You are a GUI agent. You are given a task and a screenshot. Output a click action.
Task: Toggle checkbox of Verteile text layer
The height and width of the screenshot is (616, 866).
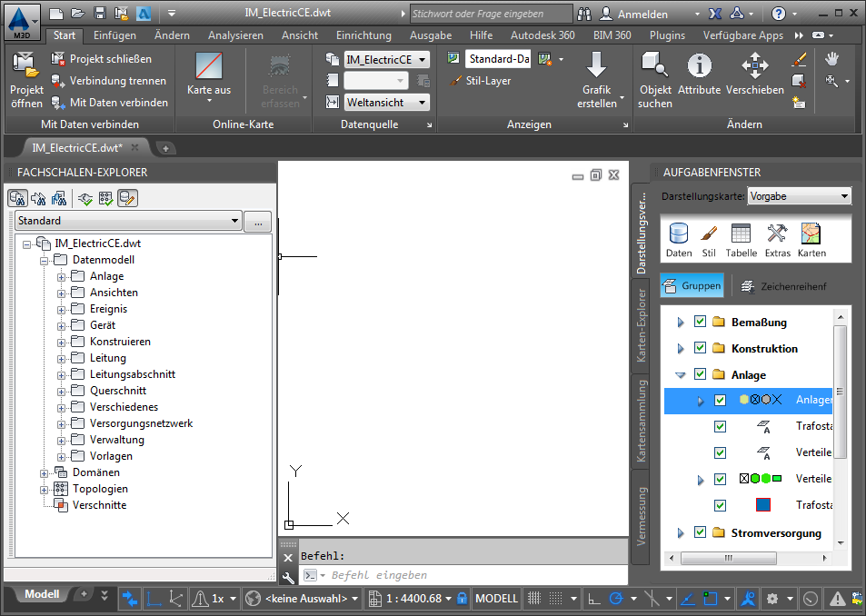(720, 452)
